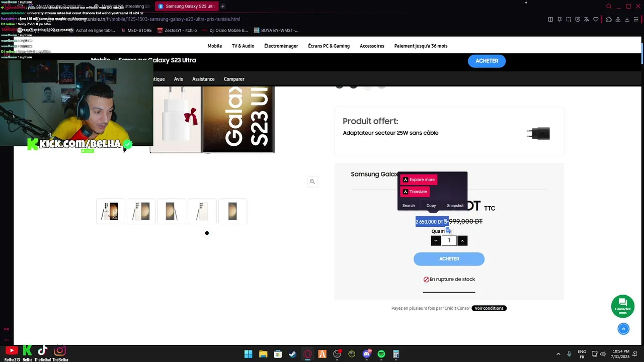Open a new browser tab
644x362 pixels.
click(223, 6)
